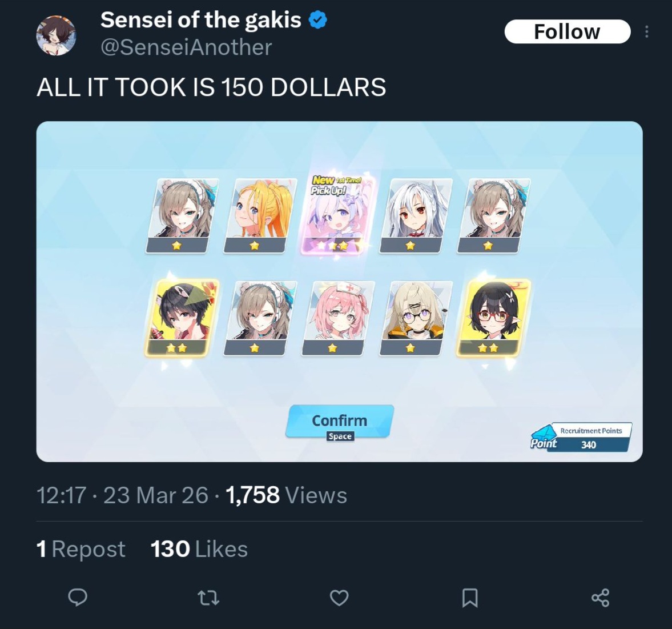
Task: Open the three-dot more options menu
Action: (x=646, y=32)
